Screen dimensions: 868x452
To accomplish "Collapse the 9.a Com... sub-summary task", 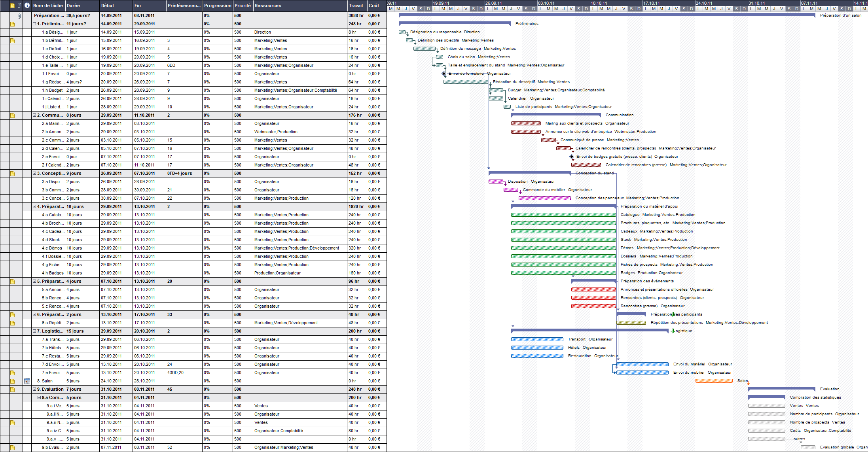I will (39, 398).
